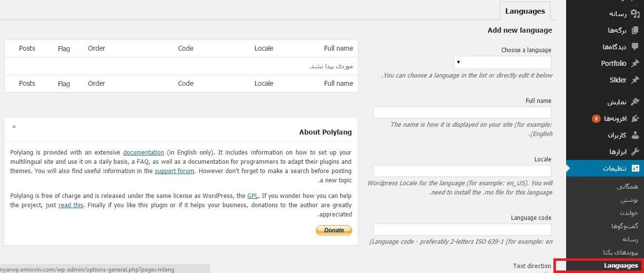Image resolution: width=644 pixels, height=273 pixels.
Task: Sort by top Code column header
Action: coord(185,48)
